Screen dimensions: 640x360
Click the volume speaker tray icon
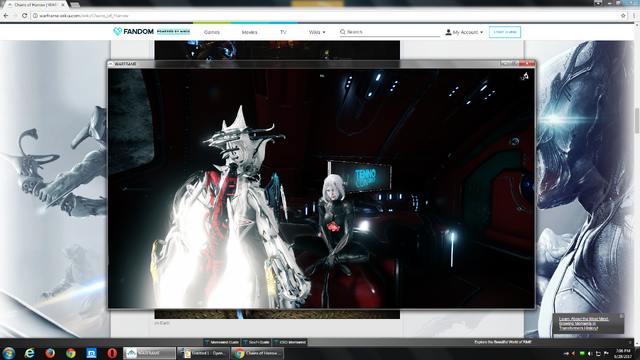click(589, 353)
